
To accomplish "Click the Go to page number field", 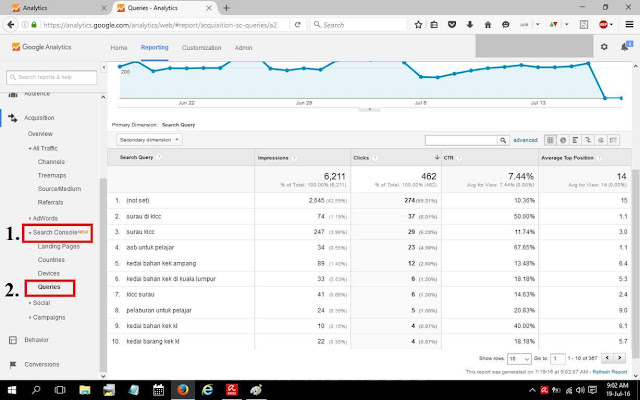I will pyautogui.click(x=558, y=359).
